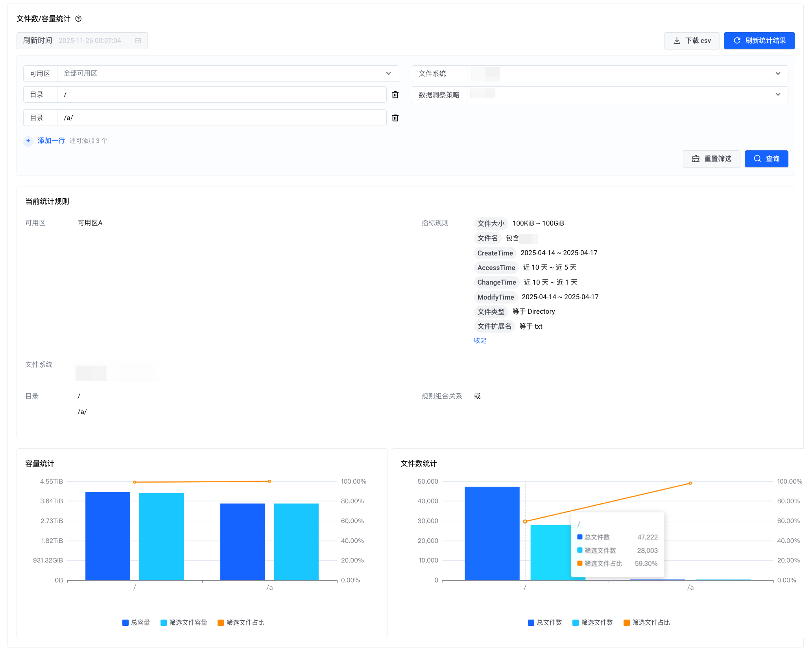Viewport: 812px width, 655px height.
Task: Click the 刷新统计结果 refresh button
Action: [759, 41]
